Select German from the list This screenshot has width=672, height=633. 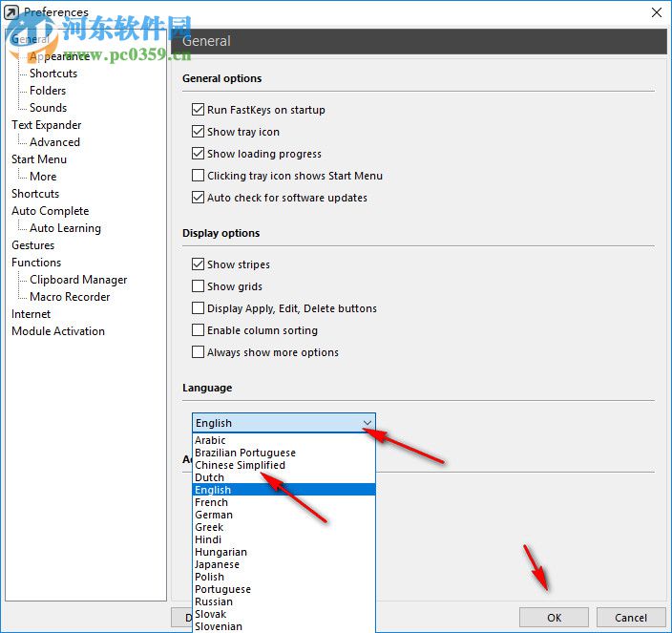pyautogui.click(x=283, y=515)
